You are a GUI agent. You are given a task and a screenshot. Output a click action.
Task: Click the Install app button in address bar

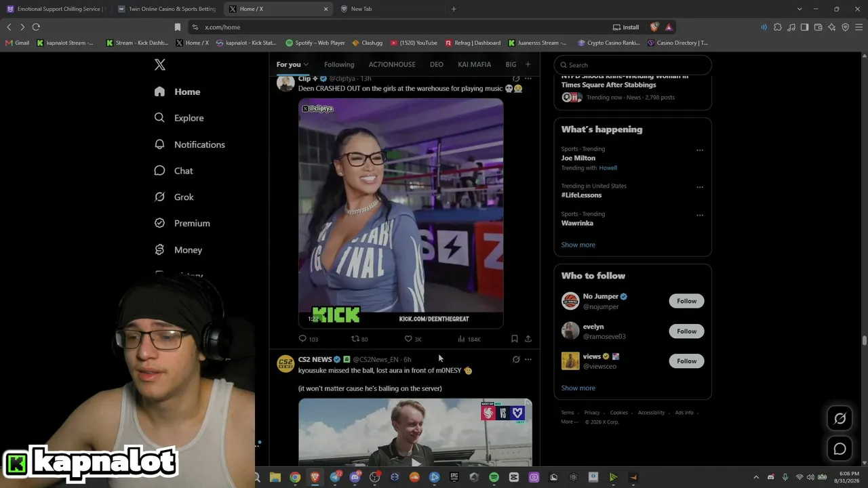click(x=626, y=27)
